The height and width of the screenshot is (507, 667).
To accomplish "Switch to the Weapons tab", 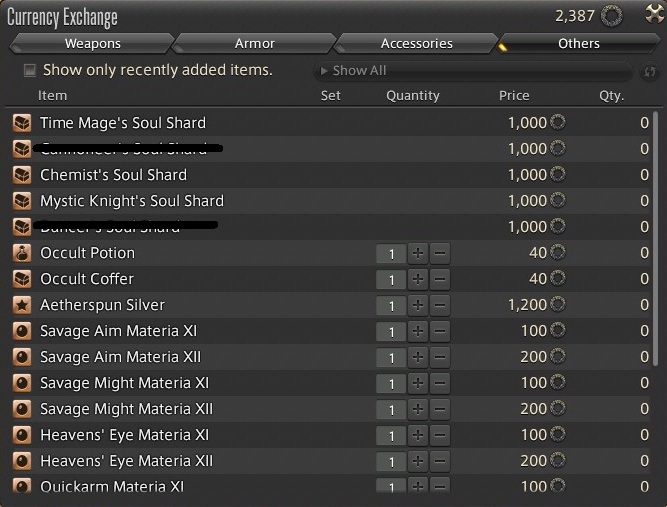I will pyautogui.click(x=92, y=43).
